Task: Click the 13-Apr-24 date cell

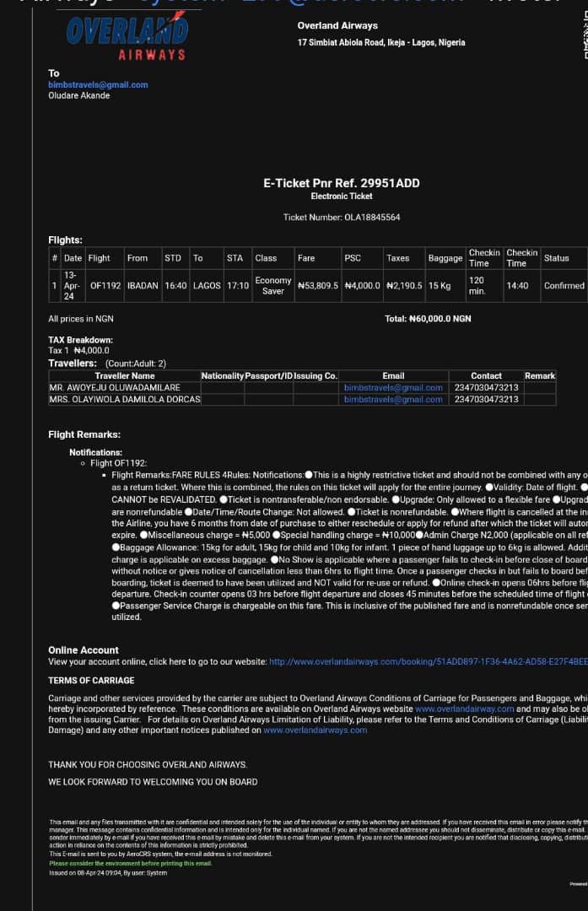Action: point(72,286)
